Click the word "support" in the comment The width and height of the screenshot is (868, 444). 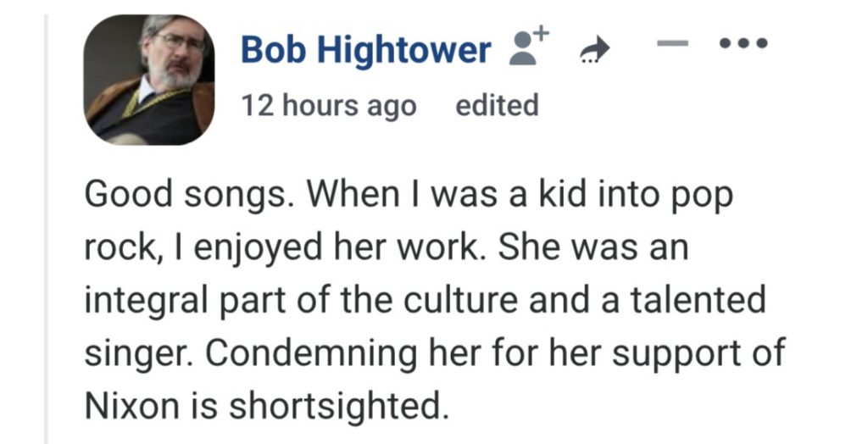(676, 354)
